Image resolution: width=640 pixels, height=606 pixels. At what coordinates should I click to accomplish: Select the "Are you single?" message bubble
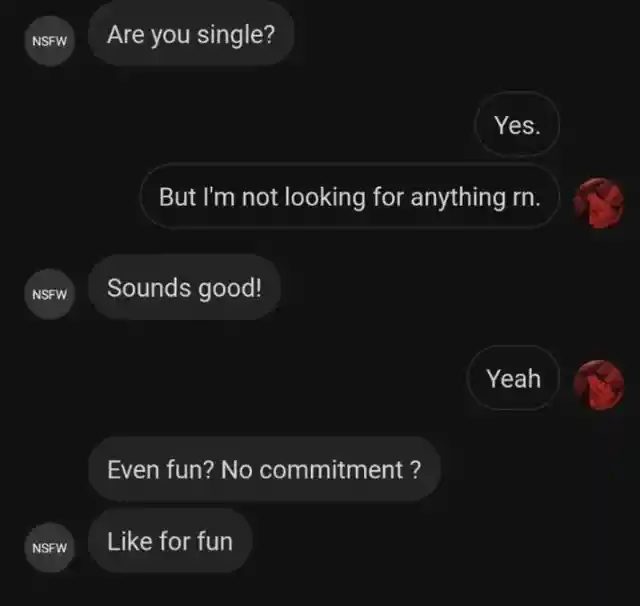pos(191,34)
